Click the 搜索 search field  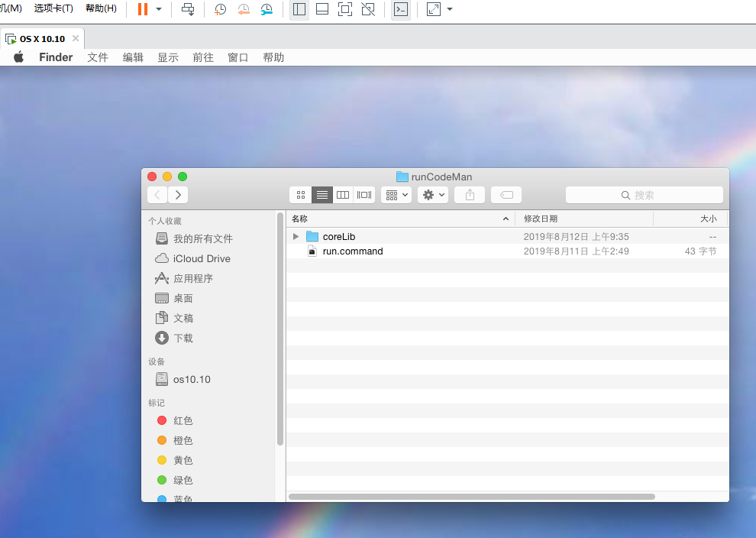coord(645,195)
